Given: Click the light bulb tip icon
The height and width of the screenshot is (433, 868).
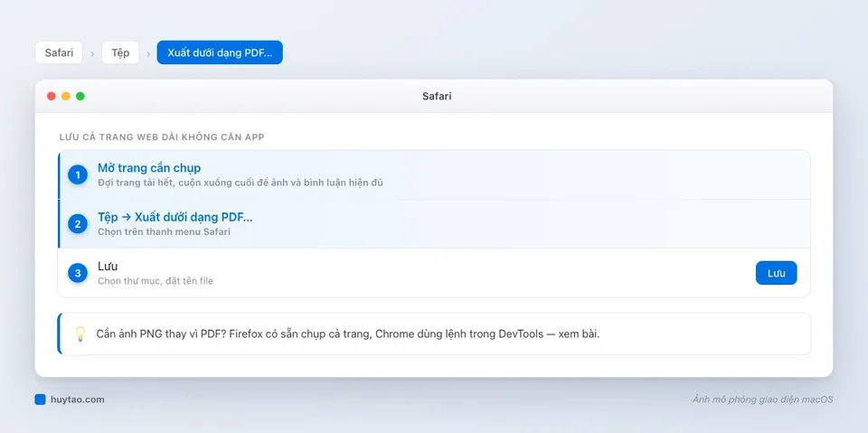Looking at the screenshot, I should 80,334.
